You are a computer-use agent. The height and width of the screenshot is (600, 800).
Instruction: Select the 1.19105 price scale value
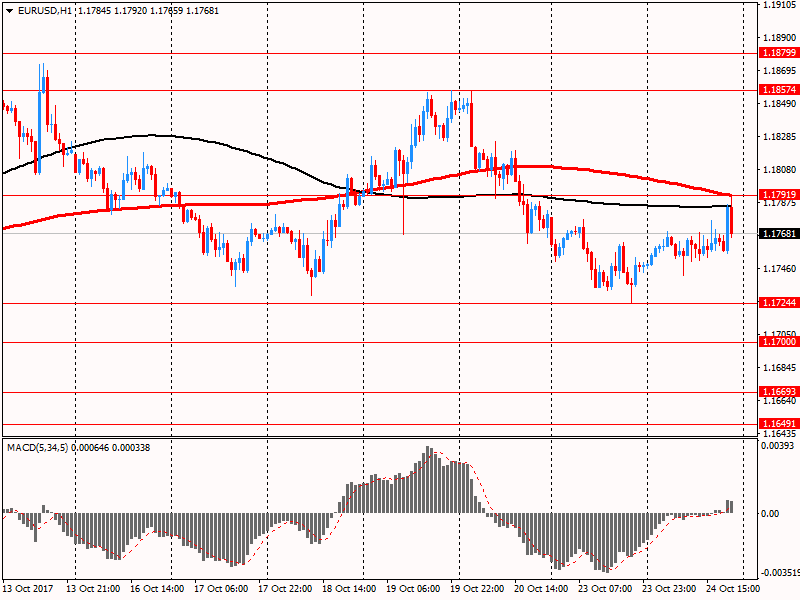[x=780, y=5]
